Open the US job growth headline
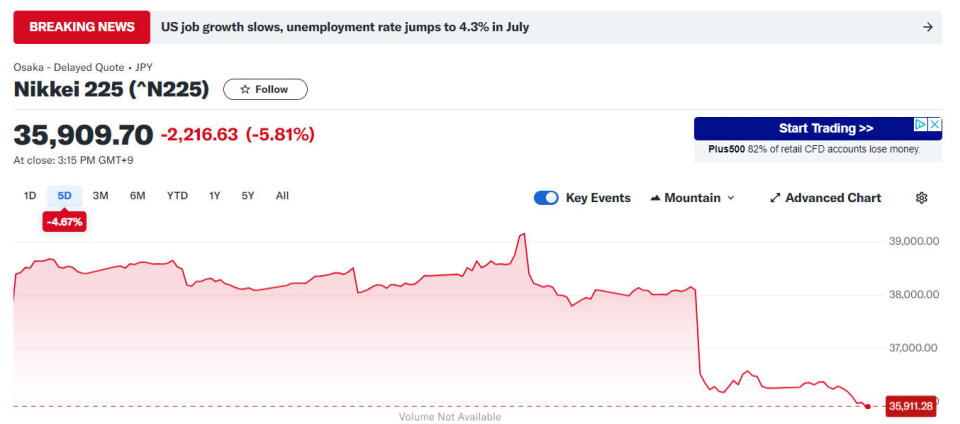Image resolution: width=960 pixels, height=424 pixels. click(345, 27)
